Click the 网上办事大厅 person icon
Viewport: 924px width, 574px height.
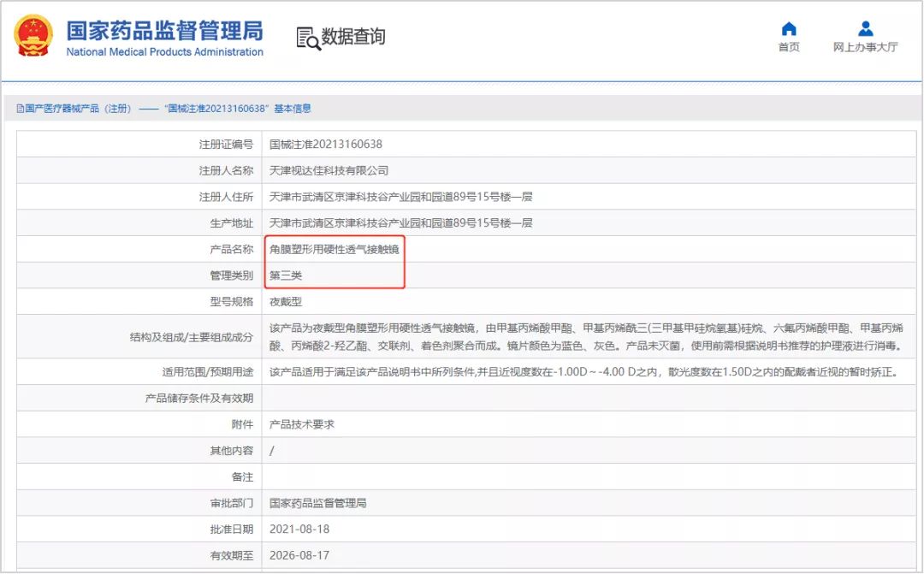click(x=865, y=29)
